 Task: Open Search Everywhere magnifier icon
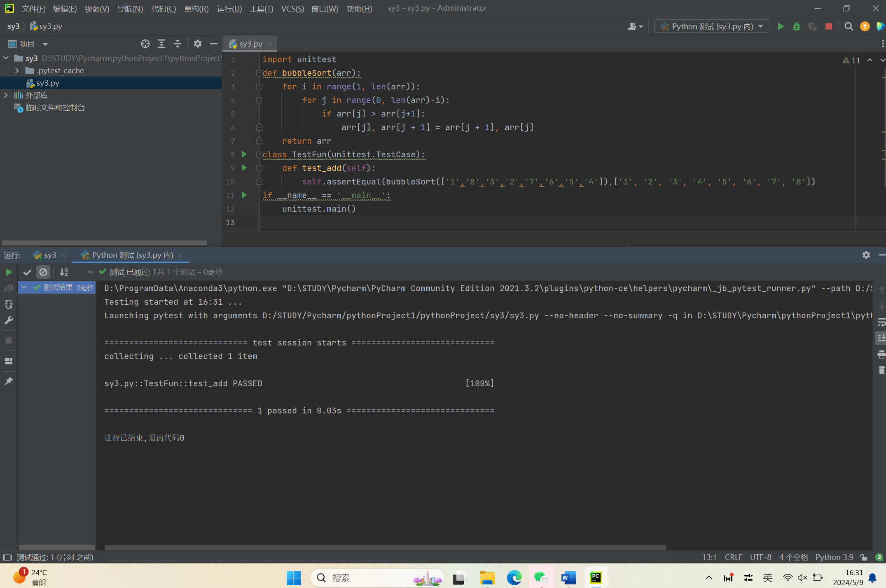click(x=849, y=26)
